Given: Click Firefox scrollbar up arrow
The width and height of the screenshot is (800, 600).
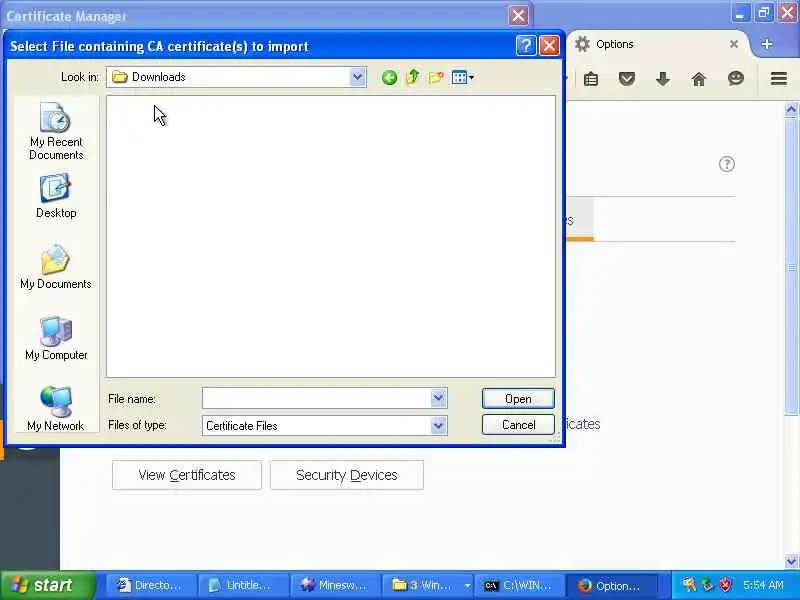Looking at the screenshot, I should tap(791, 109).
